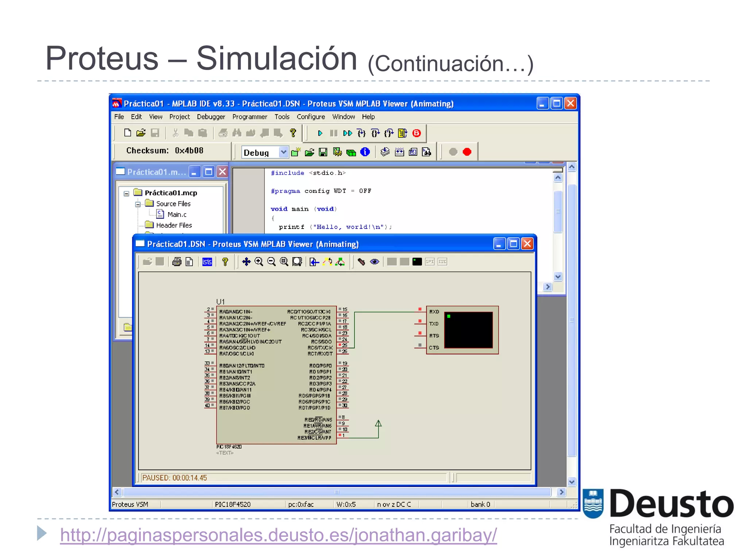Click the Print icon in the MPLAB toolbar
The image size is (747, 560).
(223, 133)
